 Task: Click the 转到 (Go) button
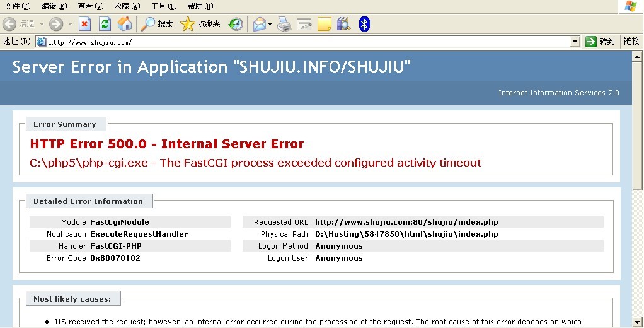coord(600,42)
